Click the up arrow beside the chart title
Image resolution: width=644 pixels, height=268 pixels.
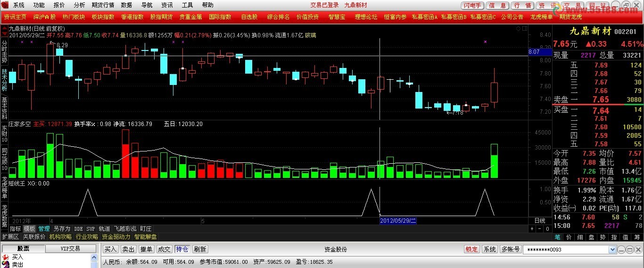click(x=5, y=28)
